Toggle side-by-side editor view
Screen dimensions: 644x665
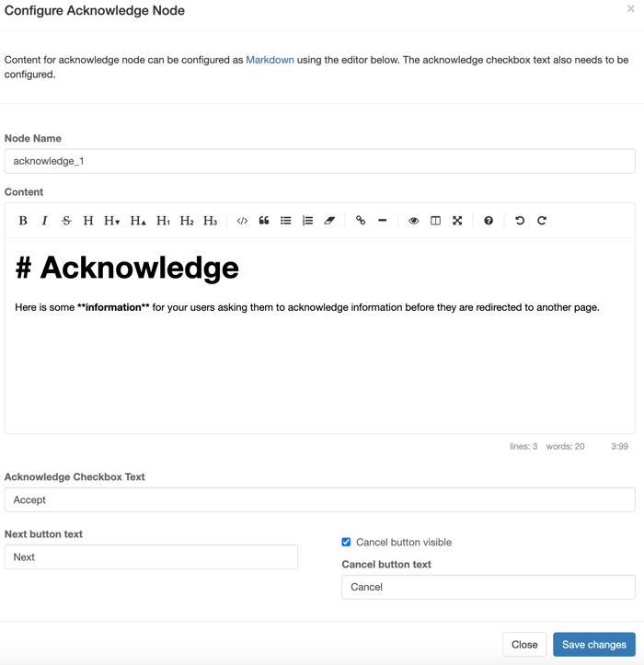pos(435,221)
